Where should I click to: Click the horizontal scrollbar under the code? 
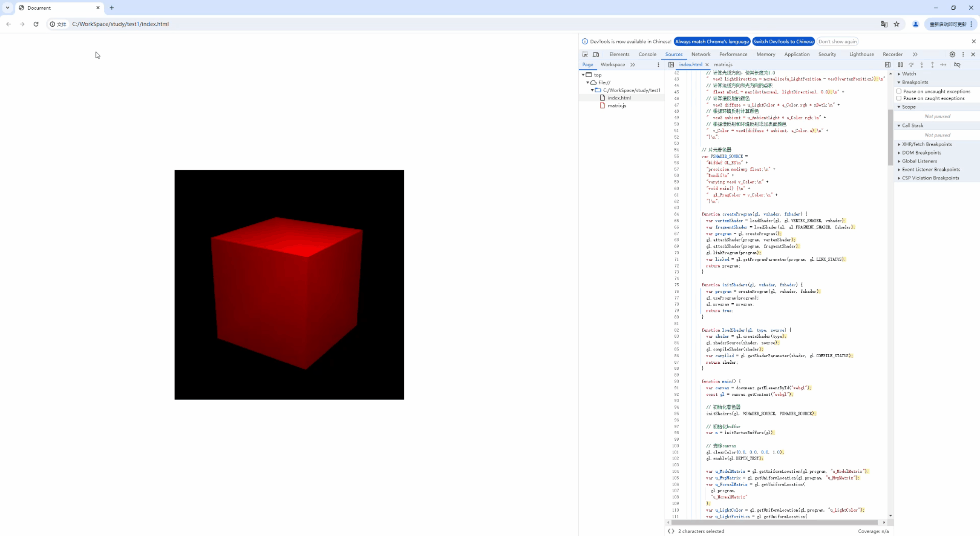(774, 522)
